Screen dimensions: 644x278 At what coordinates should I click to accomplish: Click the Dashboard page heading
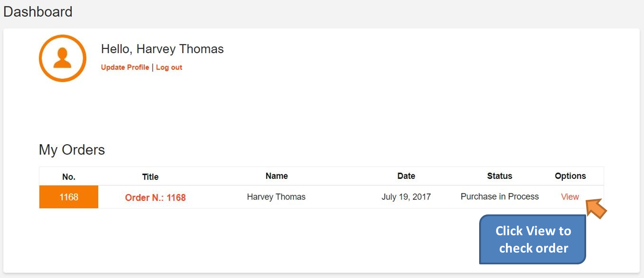38,12
